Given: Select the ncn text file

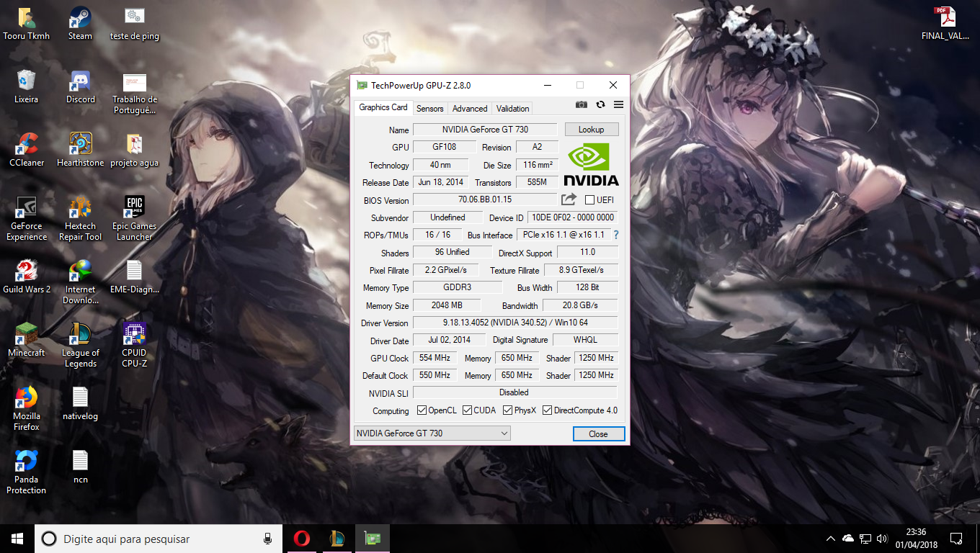Looking at the screenshot, I should pyautogui.click(x=81, y=467).
